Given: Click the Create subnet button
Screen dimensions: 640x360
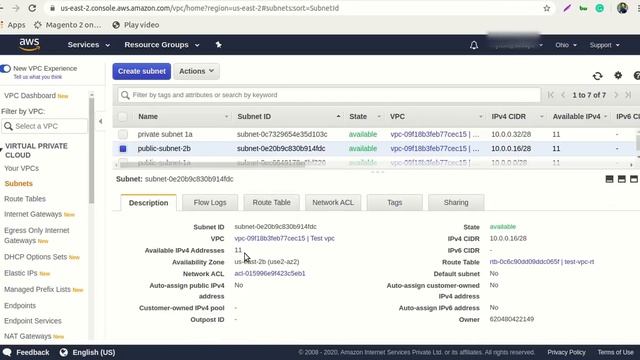Looking at the screenshot, I should [x=142, y=71].
